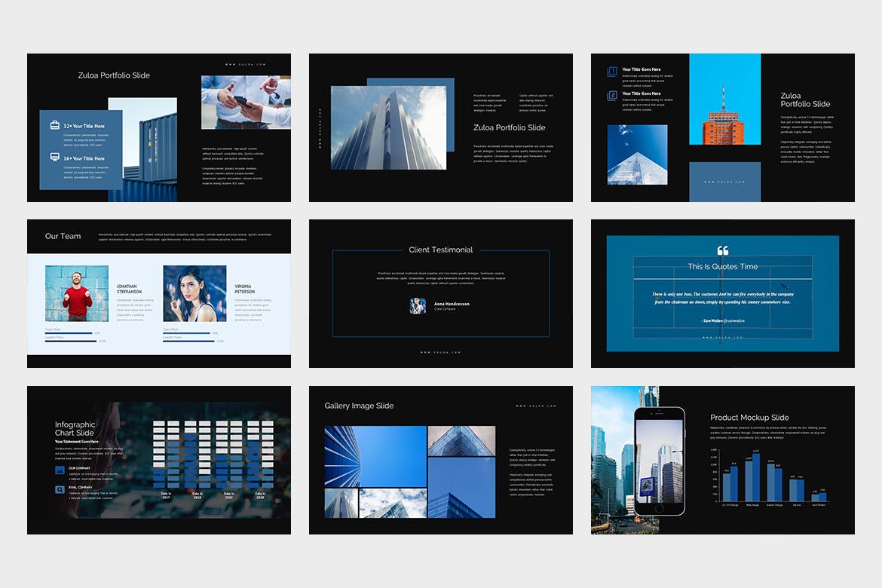Viewport: 882px width, 588px height.
Task: Click the monitor icon beside 16+ title
Action: [x=55, y=158]
